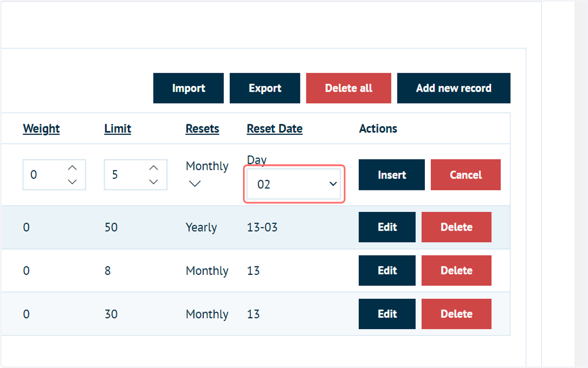Sort by Resets column header
588x368 pixels.
click(x=202, y=129)
